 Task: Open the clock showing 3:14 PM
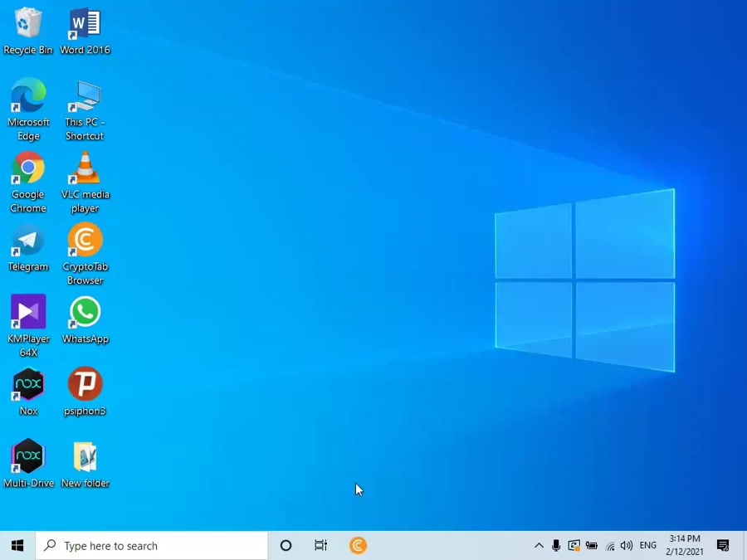coord(685,546)
